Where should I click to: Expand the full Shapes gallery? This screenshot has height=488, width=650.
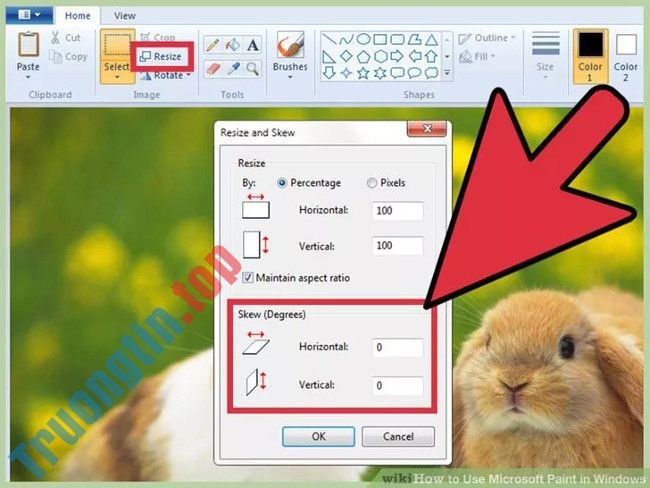coord(447,73)
